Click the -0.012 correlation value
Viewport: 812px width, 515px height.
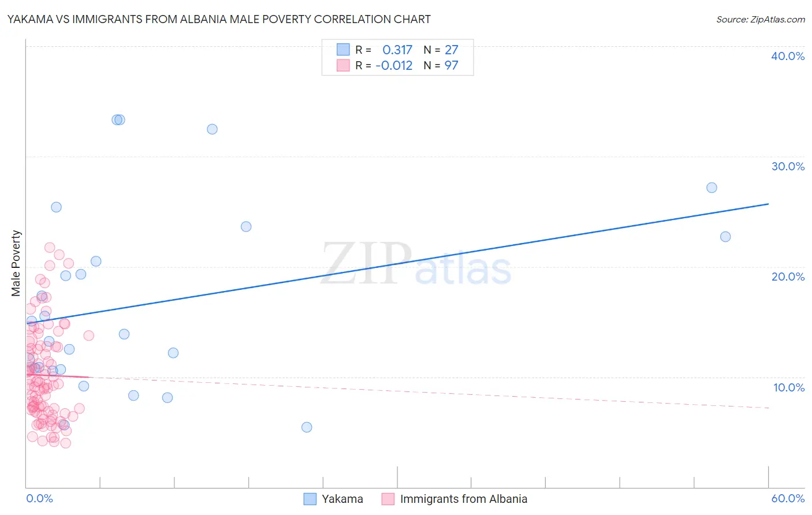[394, 65]
